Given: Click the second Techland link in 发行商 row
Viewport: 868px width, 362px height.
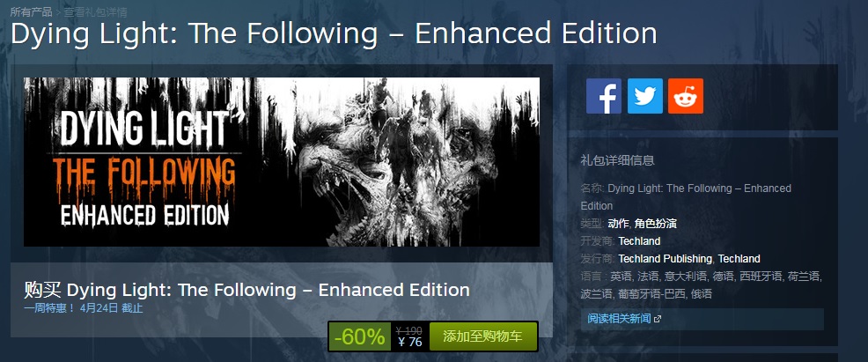Looking at the screenshot, I should click(739, 259).
